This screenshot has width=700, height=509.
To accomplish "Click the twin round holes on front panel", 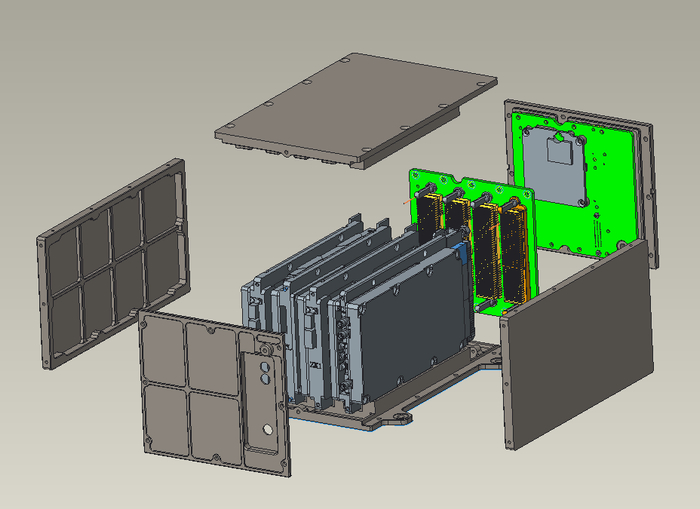I will click(x=265, y=373).
